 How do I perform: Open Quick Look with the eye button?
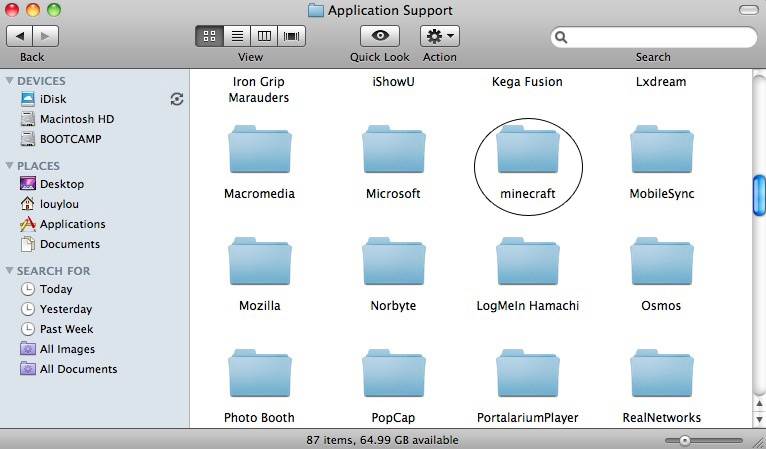tap(380, 36)
